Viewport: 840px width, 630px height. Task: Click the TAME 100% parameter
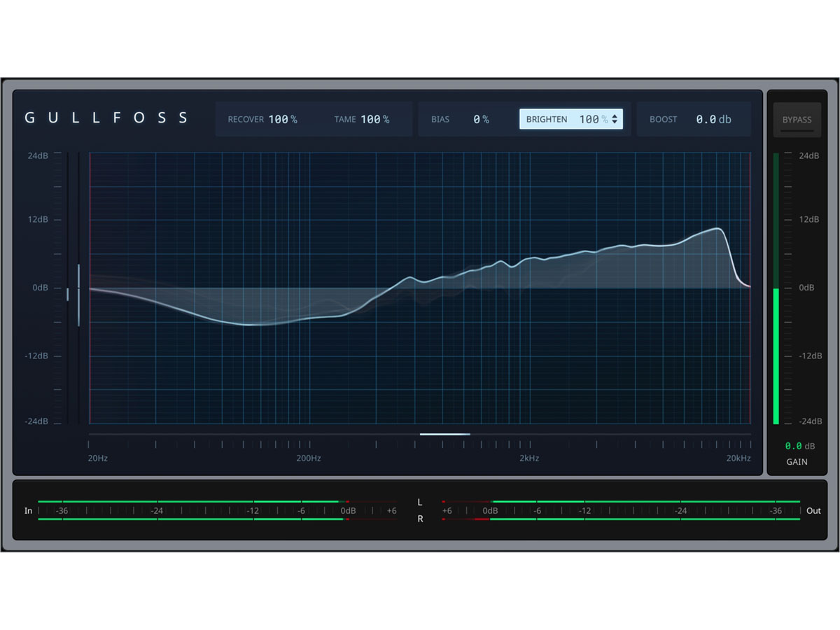tap(362, 120)
